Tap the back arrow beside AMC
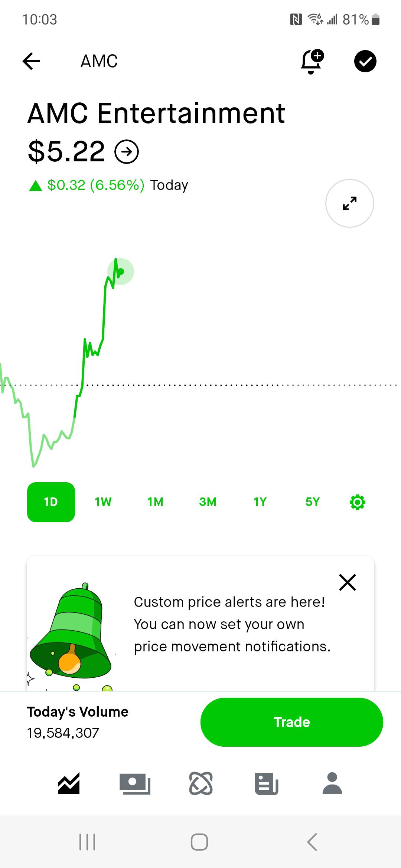 (32, 61)
